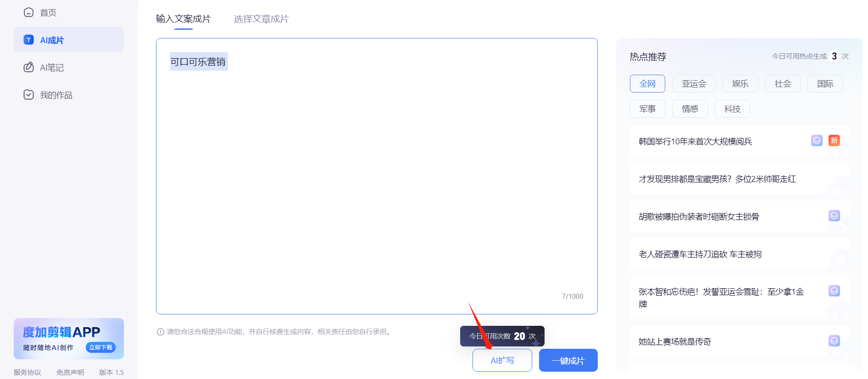Click the AI成片 icon in sidebar
Screen dimensions: 868x379
[28, 40]
